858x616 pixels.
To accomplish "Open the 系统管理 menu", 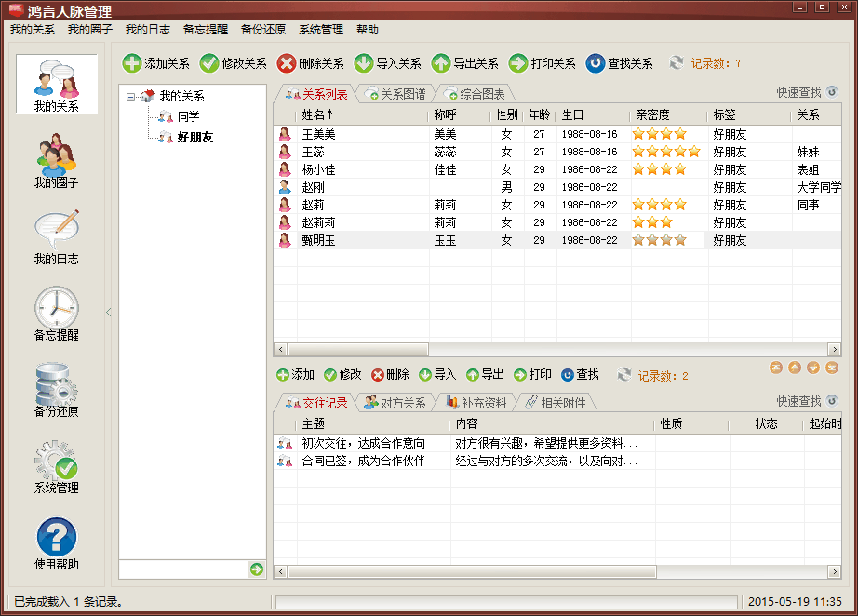I will pos(321,30).
